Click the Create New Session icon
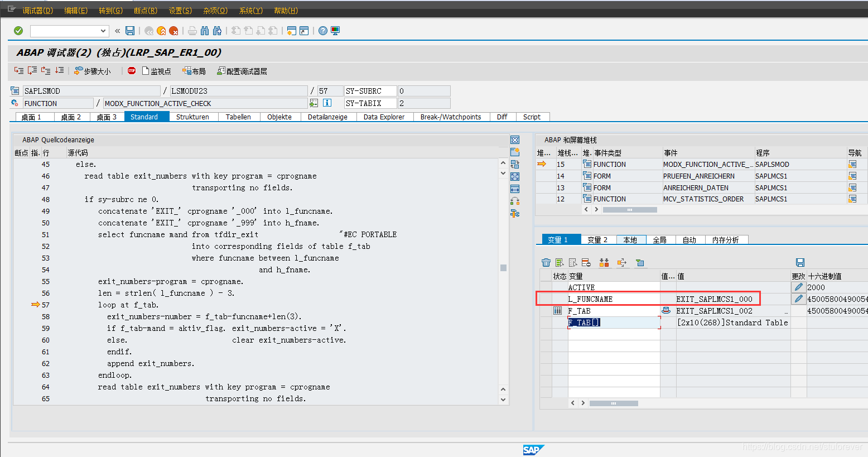Screen dimensions: 868x457 click(291, 31)
